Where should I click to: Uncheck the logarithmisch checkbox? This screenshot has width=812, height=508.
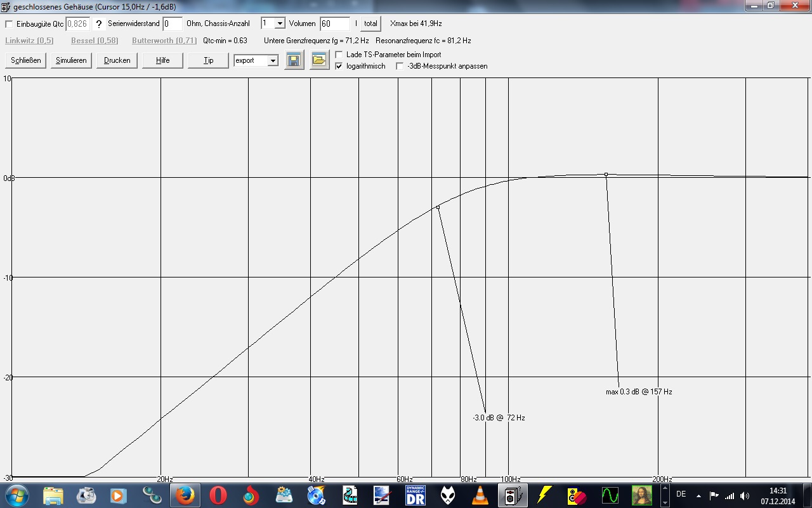click(x=339, y=66)
